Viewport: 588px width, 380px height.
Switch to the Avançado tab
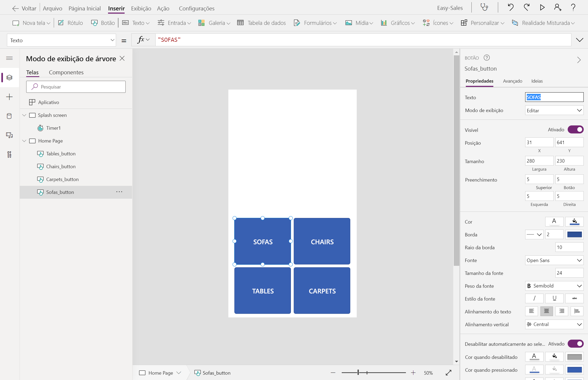tap(512, 81)
